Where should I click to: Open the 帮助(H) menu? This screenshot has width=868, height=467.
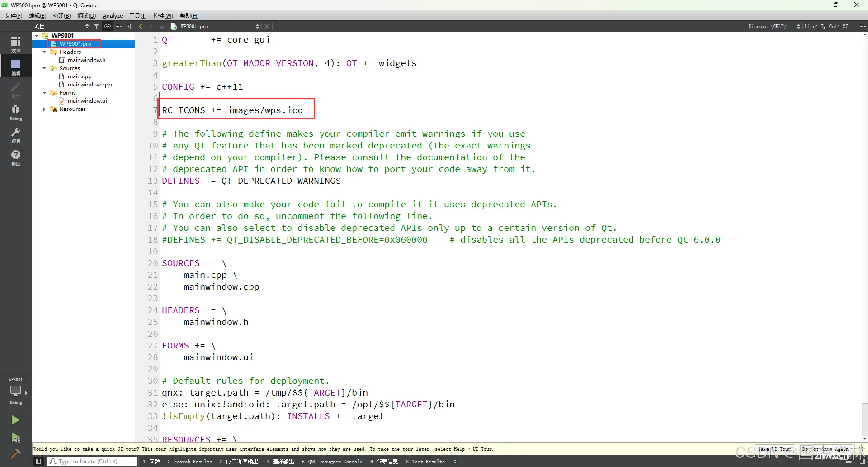tap(189, 16)
